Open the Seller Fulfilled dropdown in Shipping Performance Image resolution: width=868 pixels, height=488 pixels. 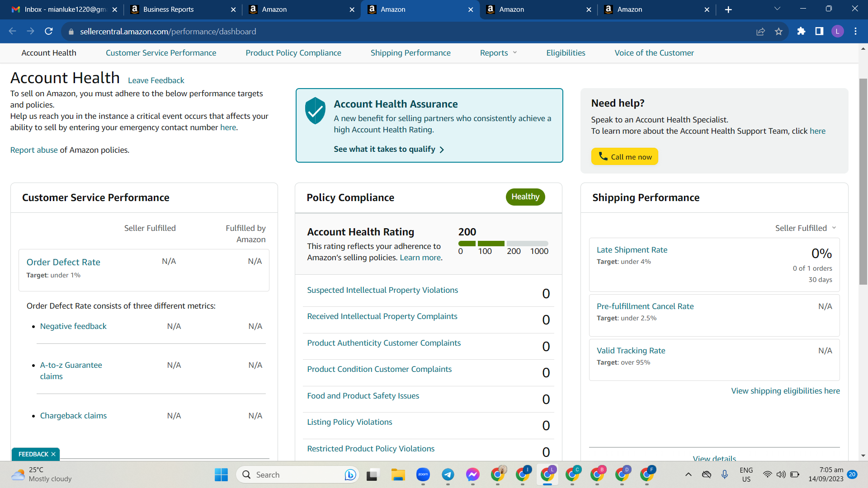tap(806, 228)
